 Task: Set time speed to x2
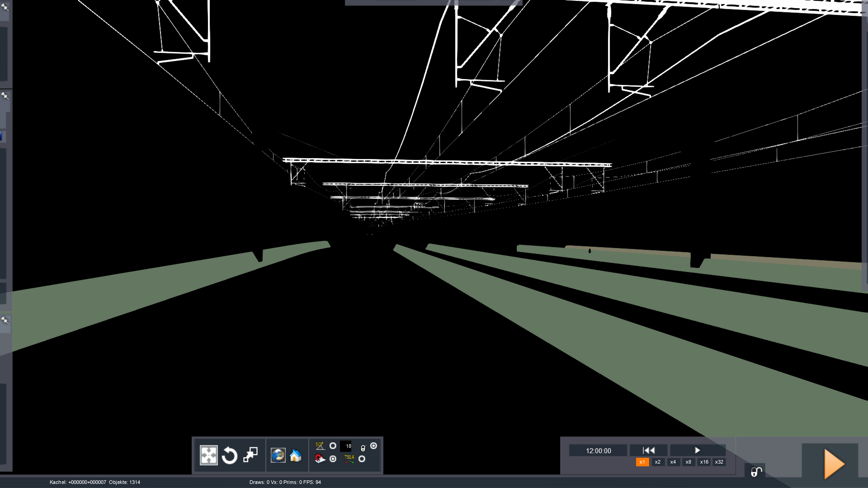tap(657, 462)
